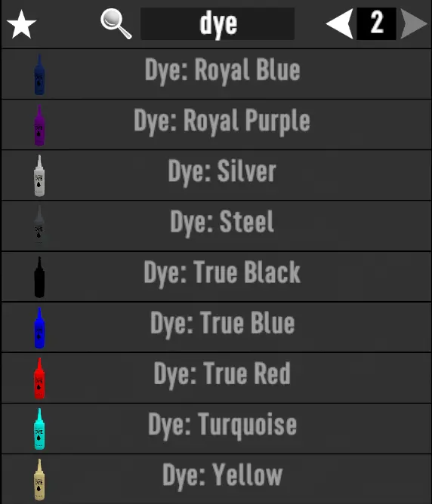Viewport: 432px width, 504px height.
Task: Click the magnifying glass search icon
Action: [116, 24]
